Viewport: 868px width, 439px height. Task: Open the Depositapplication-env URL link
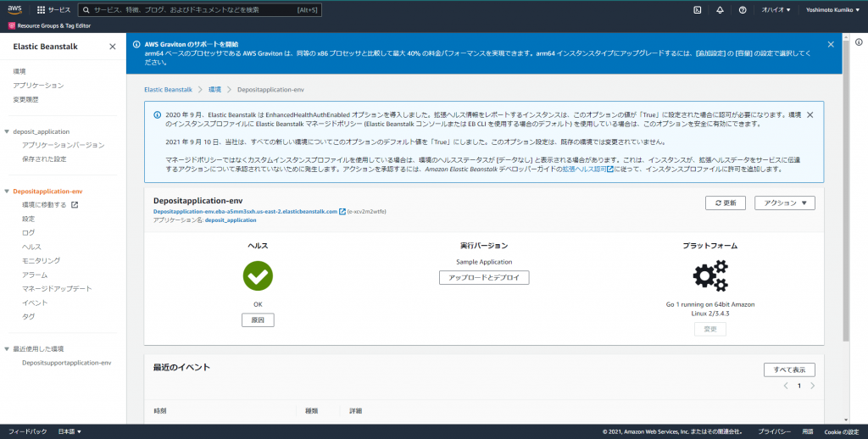[x=245, y=212]
